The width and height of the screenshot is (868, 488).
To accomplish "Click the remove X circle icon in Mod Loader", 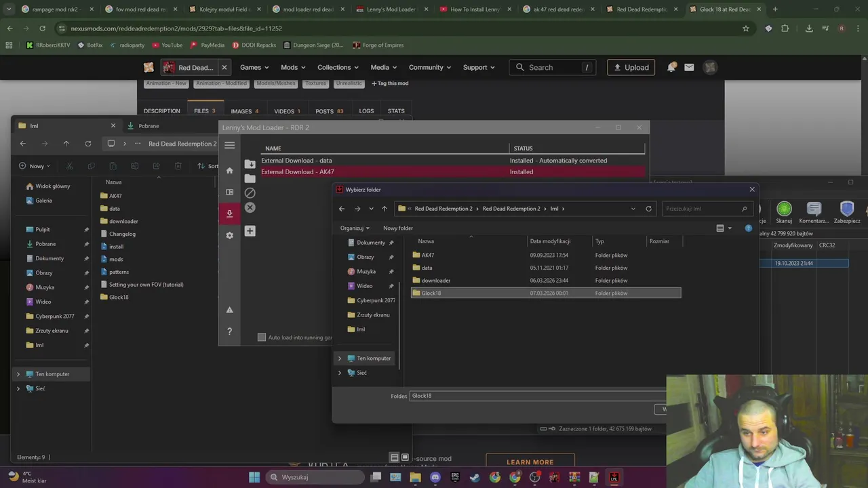I will coord(250,207).
